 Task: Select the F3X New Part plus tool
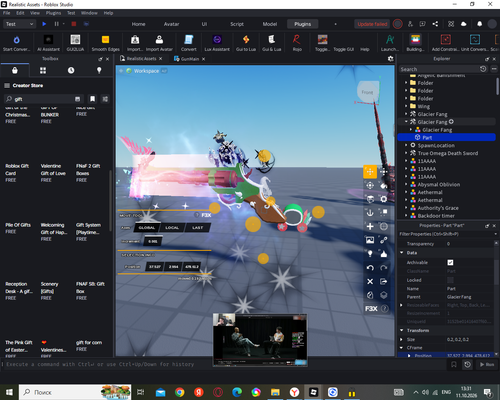370,226
